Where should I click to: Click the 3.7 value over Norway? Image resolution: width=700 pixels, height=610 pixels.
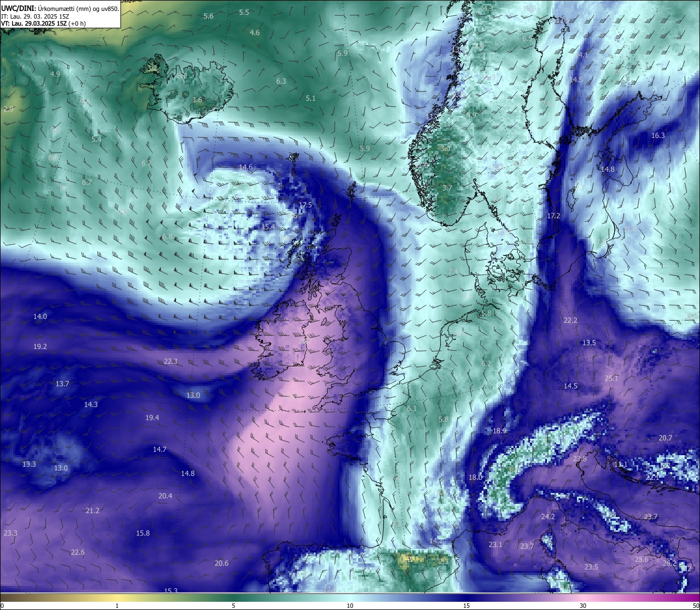pyautogui.click(x=447, y=188)
